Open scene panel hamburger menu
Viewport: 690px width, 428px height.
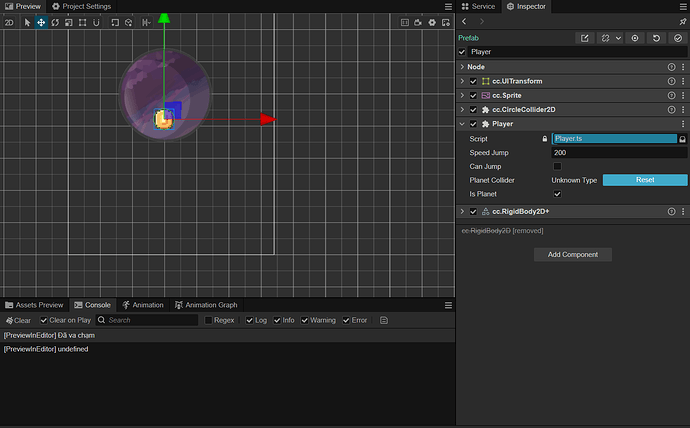point(448,7)
